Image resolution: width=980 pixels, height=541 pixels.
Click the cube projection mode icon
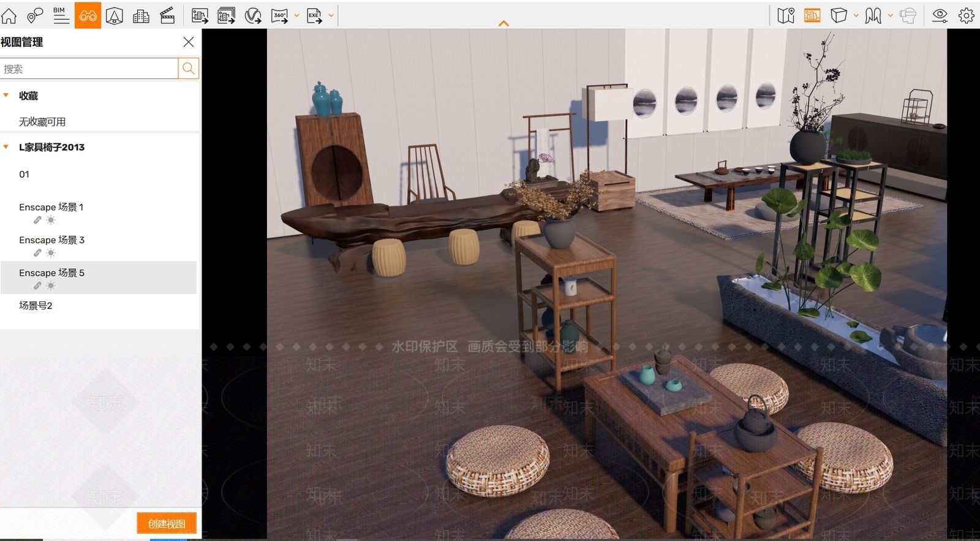click(839, 15)
